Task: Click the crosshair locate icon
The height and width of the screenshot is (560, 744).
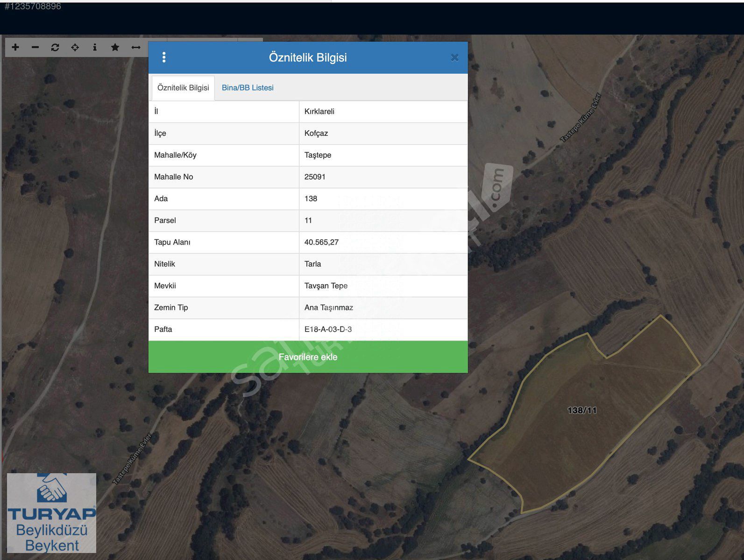Action: click(75, 47)
